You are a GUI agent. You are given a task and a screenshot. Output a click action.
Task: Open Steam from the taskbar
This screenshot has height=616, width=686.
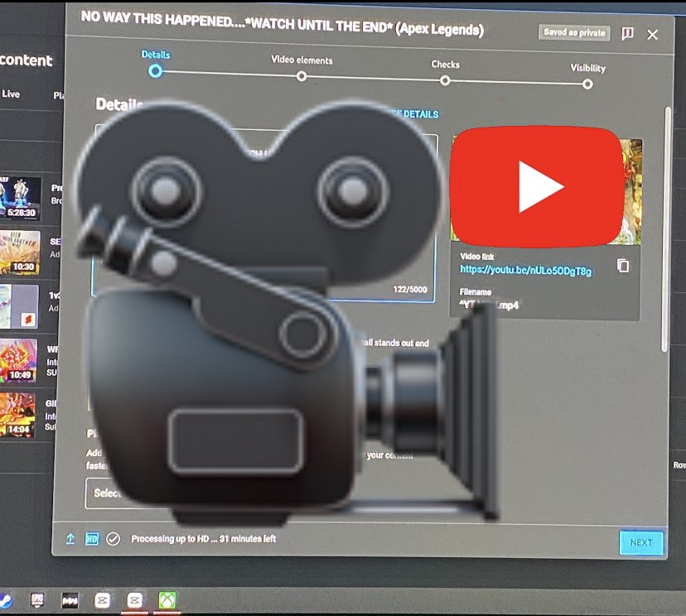tap(5, 600)
